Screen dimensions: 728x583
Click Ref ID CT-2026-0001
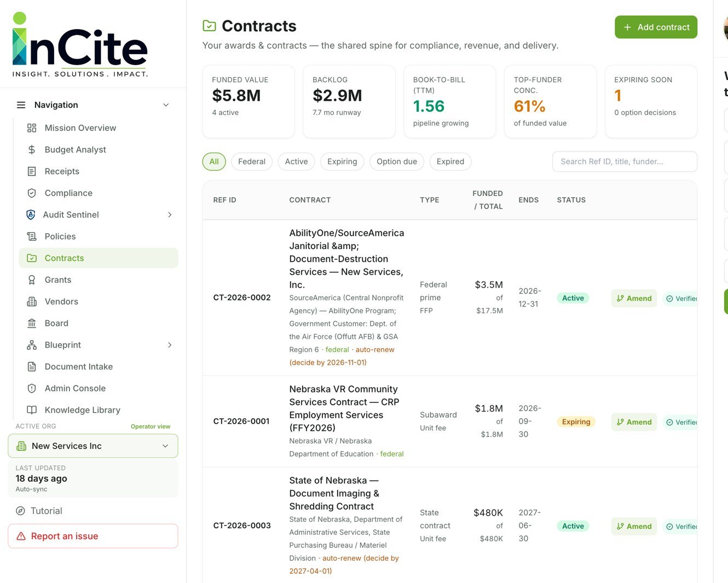(241, 422)
